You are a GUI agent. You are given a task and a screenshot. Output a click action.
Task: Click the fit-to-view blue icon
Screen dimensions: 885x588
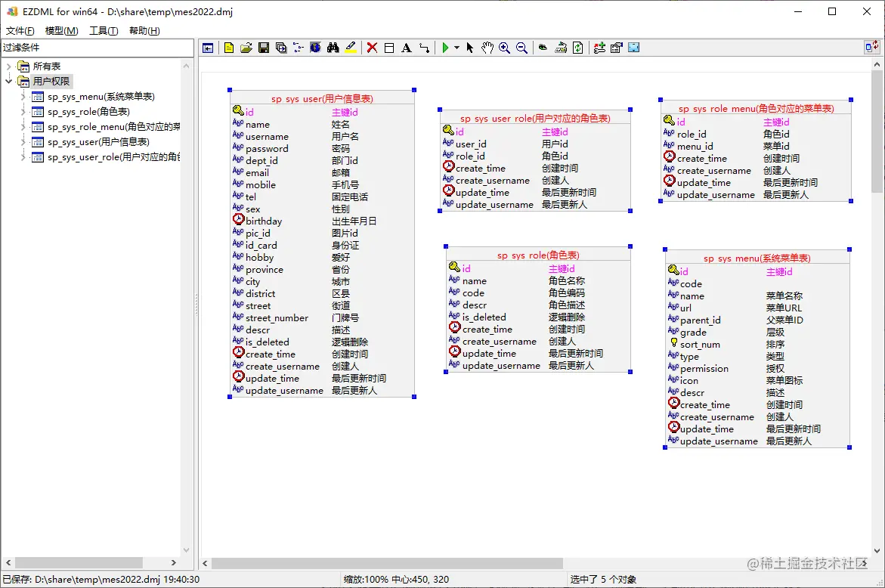pos(634,48)
